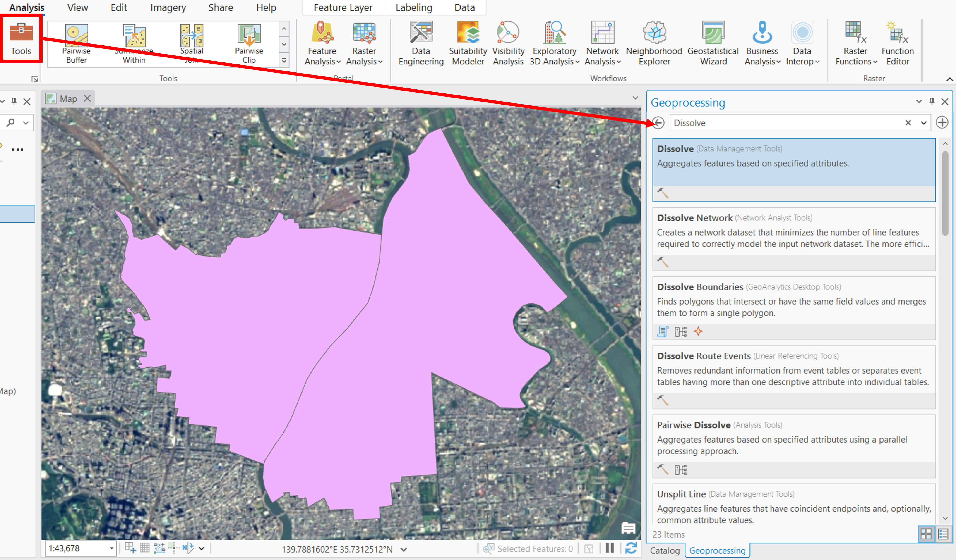Open the Feature Layer tab
The height and width of the screenshot is (560, 956).
click(x=343, y=8)
